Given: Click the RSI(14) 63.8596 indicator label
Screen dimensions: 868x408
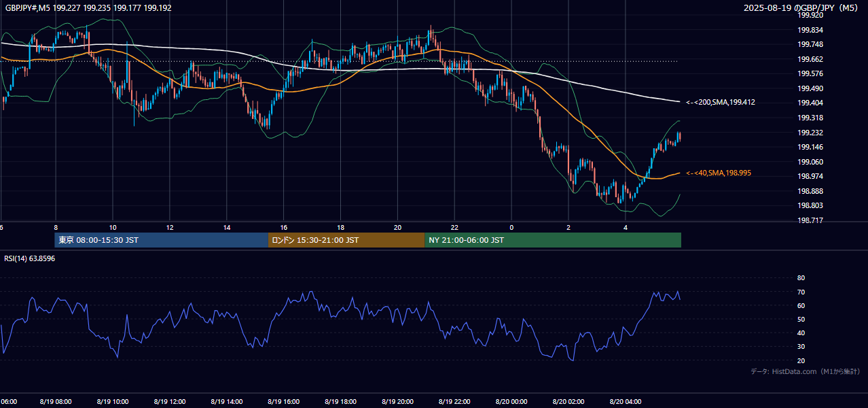Looking at the screenshot, I should coord(30,259).
